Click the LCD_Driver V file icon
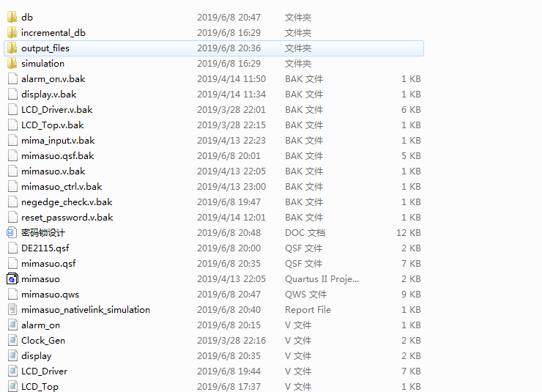Image resolution: width=542 pixels, height=392 pixels. pyautogui.click(x=12, y=371)
